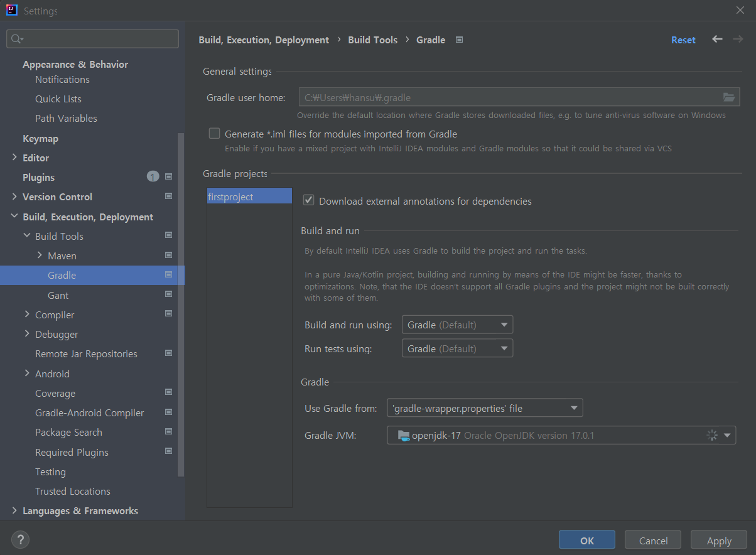Open help with the question mark button
Screen dimensions: 756x555
click(20, 539)
